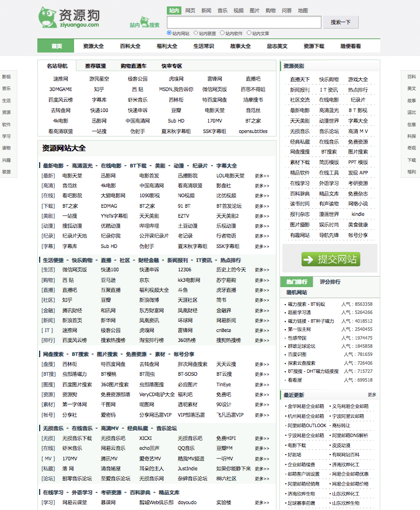Screen dimensions: 420x510
Task: Click the green 提交网站 arrow button
Action: point(331,259)
